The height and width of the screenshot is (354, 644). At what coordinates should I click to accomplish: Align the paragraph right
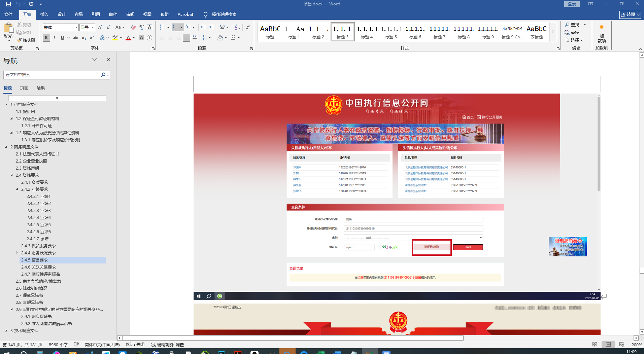click(178, 38)
